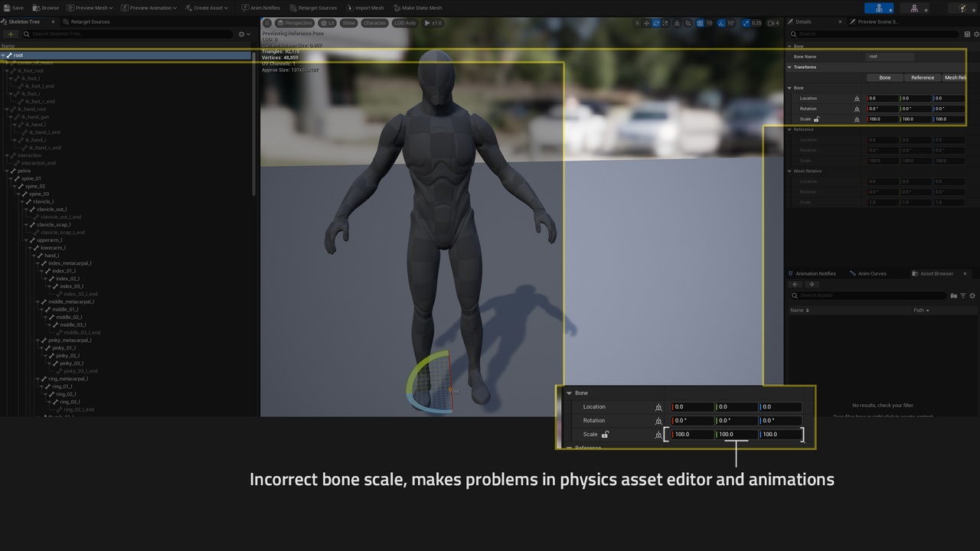This screenshot has width=980, height=551.
Task: Click Import Mesh in toolbar
Action: [364, 8]
